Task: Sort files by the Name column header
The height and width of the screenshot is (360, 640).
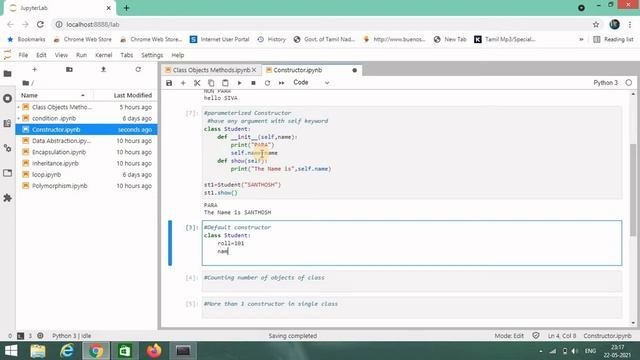Action: tap(53, 95)
